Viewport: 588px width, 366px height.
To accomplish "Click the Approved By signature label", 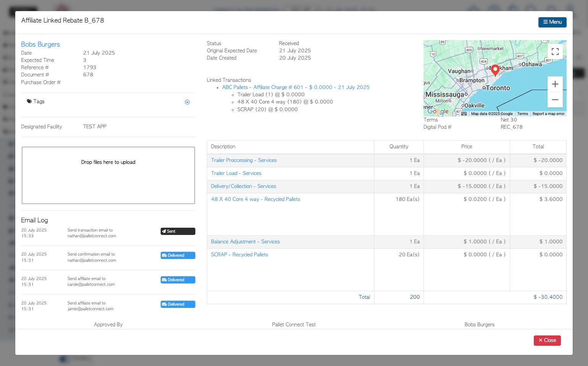I will pyautogui.click(x=108, y=324).
